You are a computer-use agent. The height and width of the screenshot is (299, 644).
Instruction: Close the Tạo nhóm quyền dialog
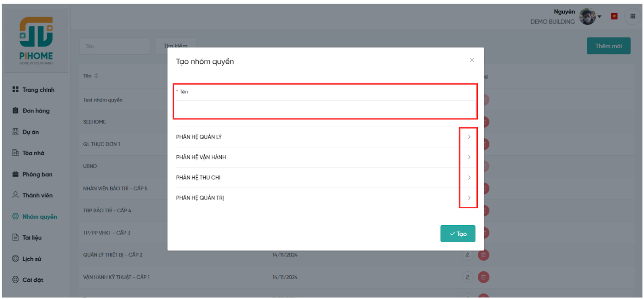[472, 60]
